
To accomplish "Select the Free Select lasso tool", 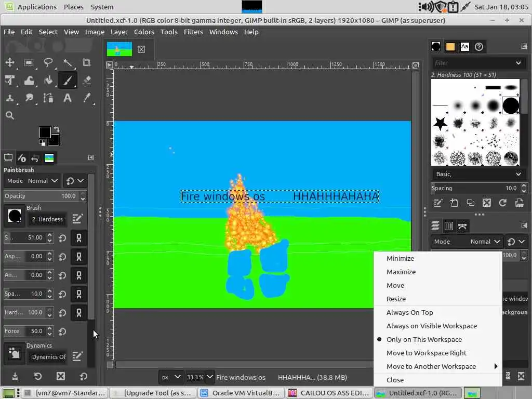I will [48, 62].
